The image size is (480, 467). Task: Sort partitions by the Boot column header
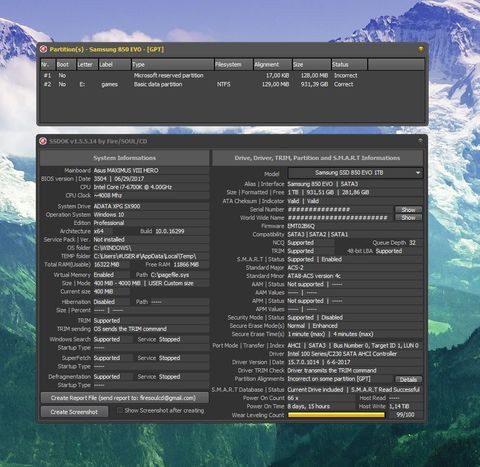65,65
